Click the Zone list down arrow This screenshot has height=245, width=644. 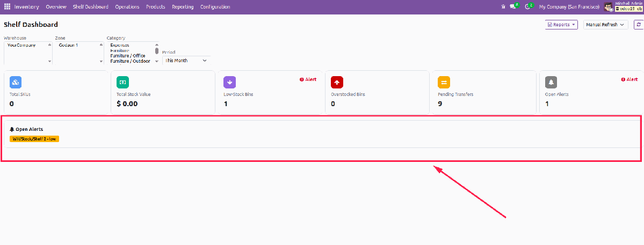(101, 62)
